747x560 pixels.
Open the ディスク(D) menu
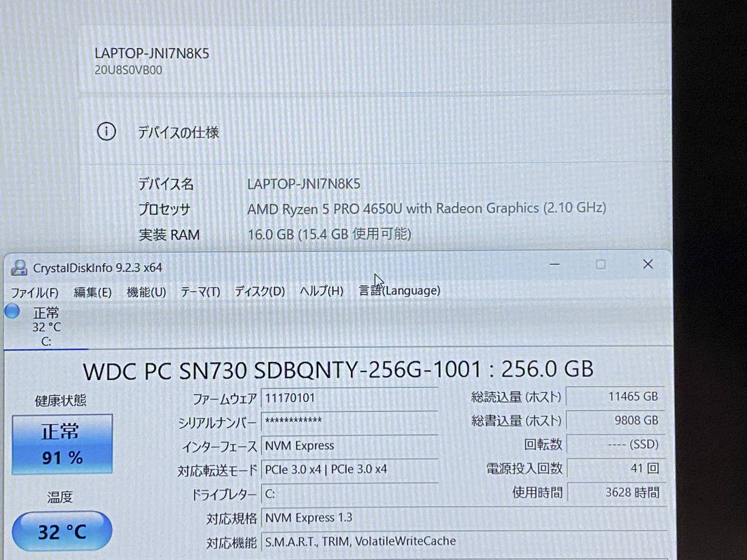(259, 291)
